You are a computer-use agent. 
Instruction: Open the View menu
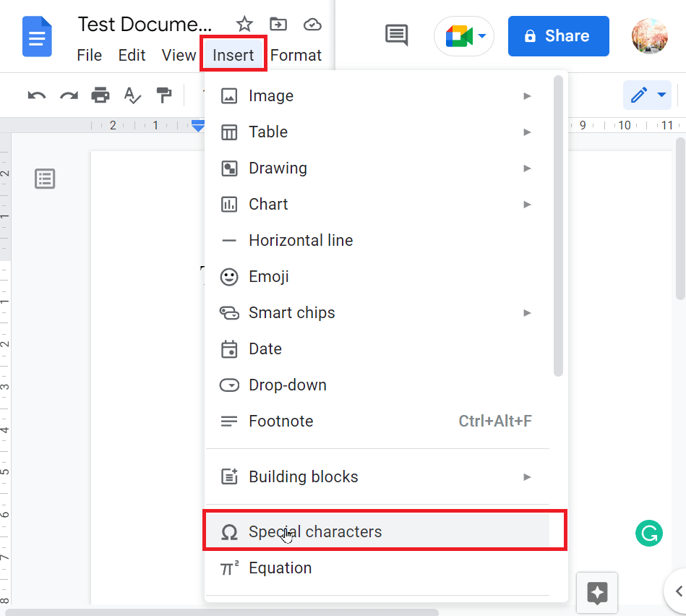179,56
